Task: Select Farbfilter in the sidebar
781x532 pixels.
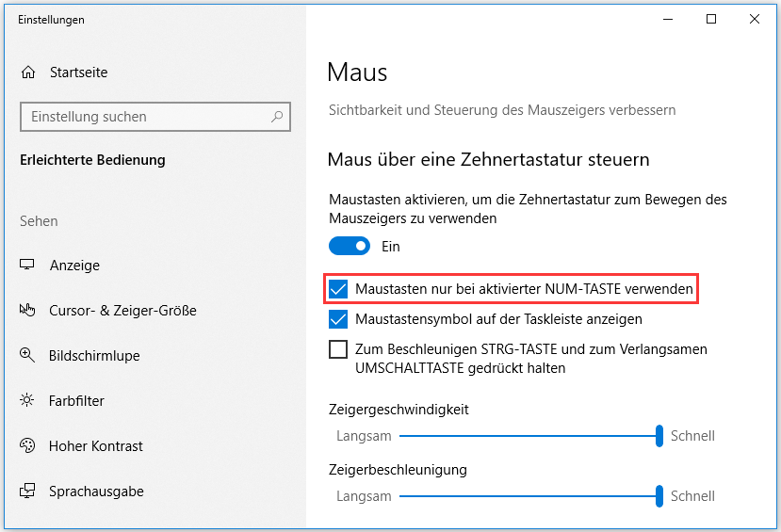Action: pyautogui.click(x=76, y=400)
